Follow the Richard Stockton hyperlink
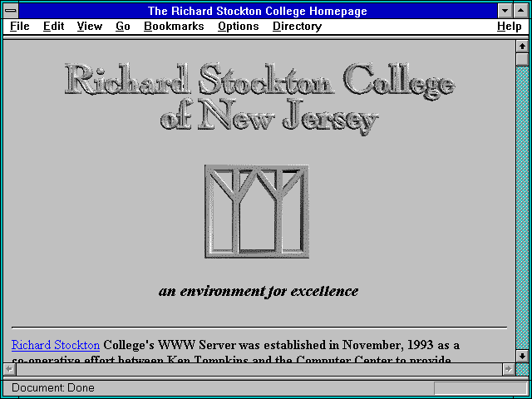 [56, 345]
